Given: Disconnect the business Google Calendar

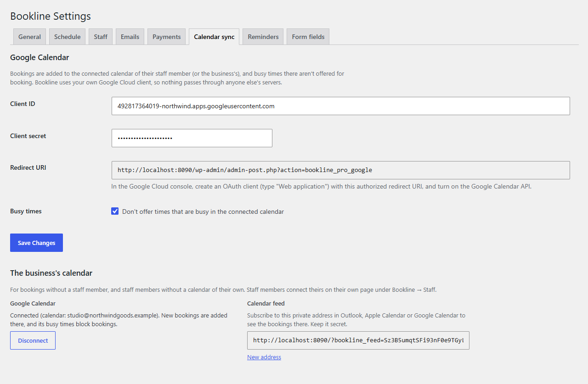Looking at the screenshot, I should [33, 340].
